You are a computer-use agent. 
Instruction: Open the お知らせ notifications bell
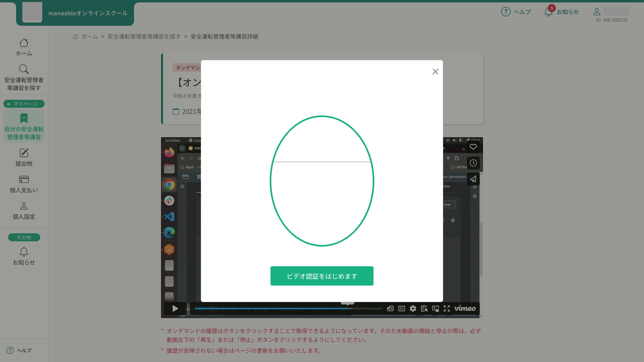[548, 12]
